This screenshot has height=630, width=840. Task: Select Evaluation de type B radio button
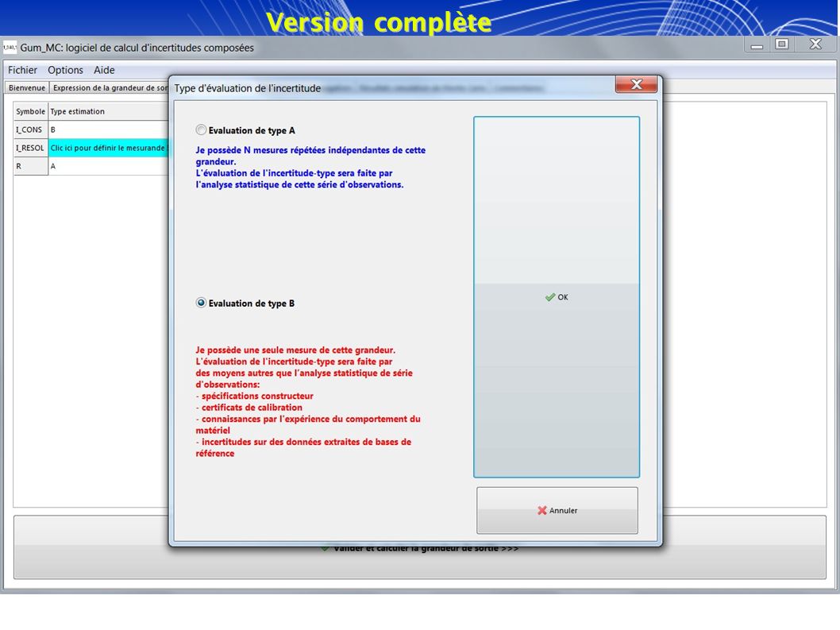[201, 303]
